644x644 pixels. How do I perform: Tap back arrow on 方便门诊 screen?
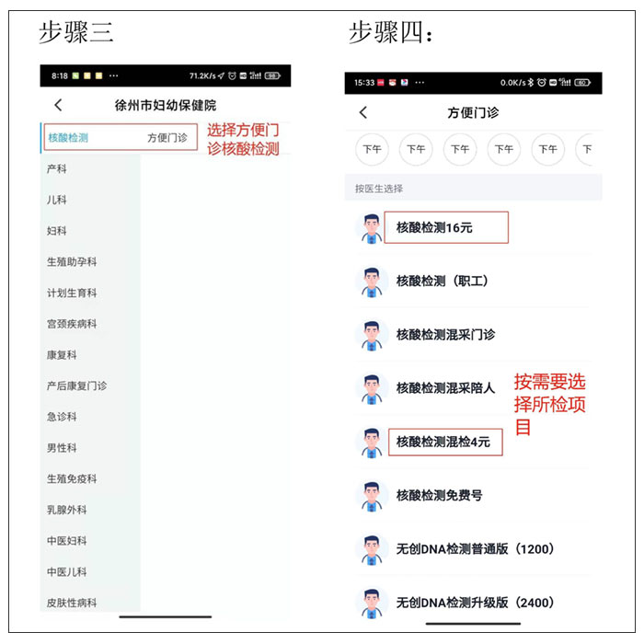point(363,112)
